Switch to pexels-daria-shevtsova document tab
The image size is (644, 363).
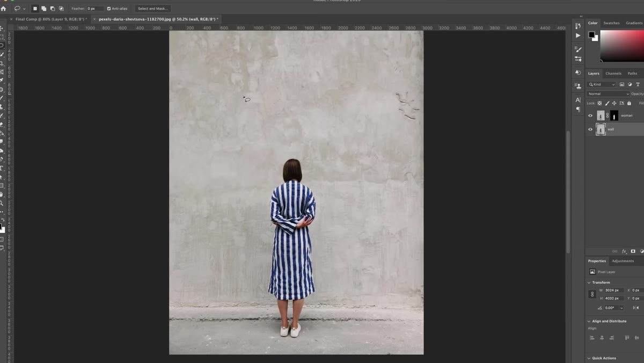pos(157,19)
